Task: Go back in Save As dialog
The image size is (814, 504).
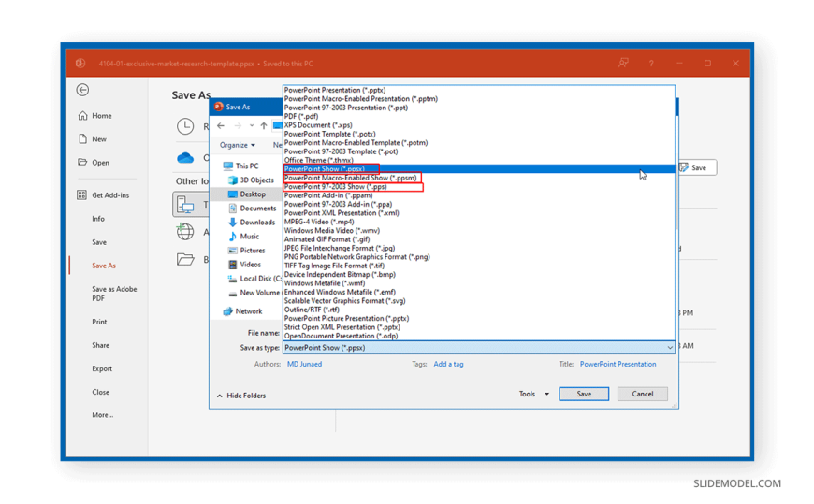Action: (x=221, y=125)
